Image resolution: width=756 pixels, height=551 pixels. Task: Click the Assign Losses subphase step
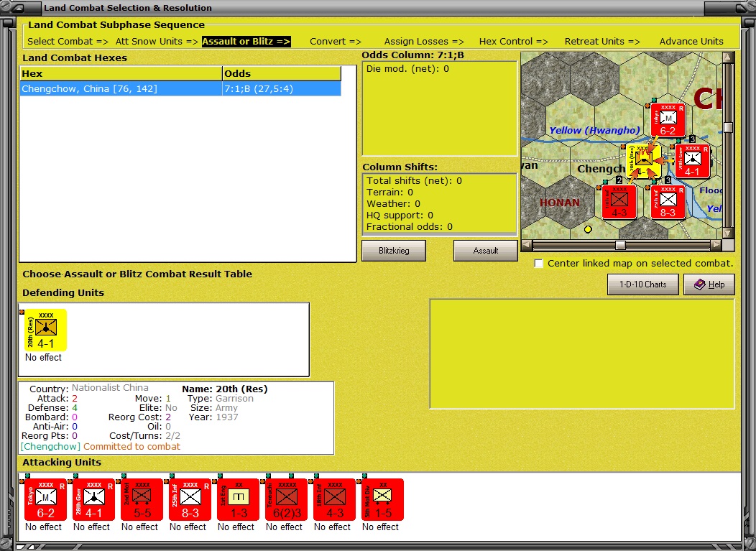424,42
